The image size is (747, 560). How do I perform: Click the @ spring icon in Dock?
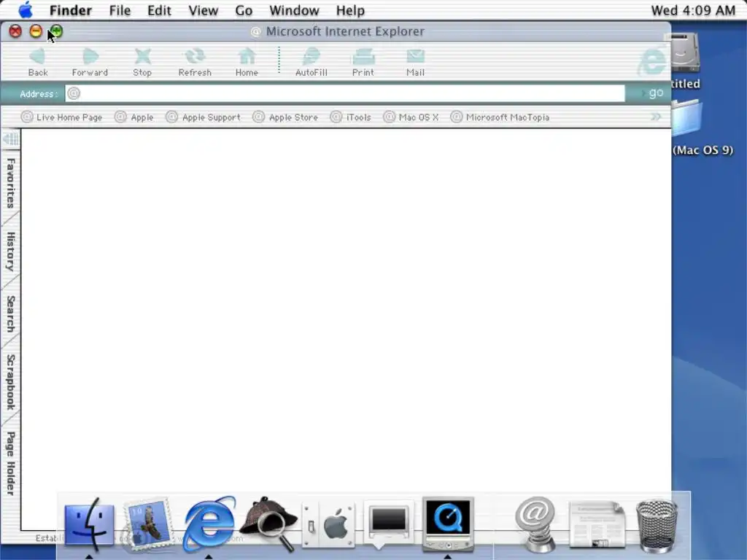537,524
